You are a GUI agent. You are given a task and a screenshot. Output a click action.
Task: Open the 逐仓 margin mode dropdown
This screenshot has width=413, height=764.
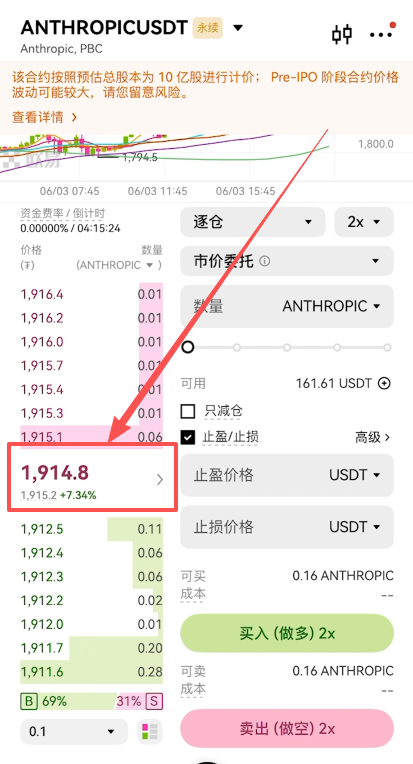tap(252, 222)
